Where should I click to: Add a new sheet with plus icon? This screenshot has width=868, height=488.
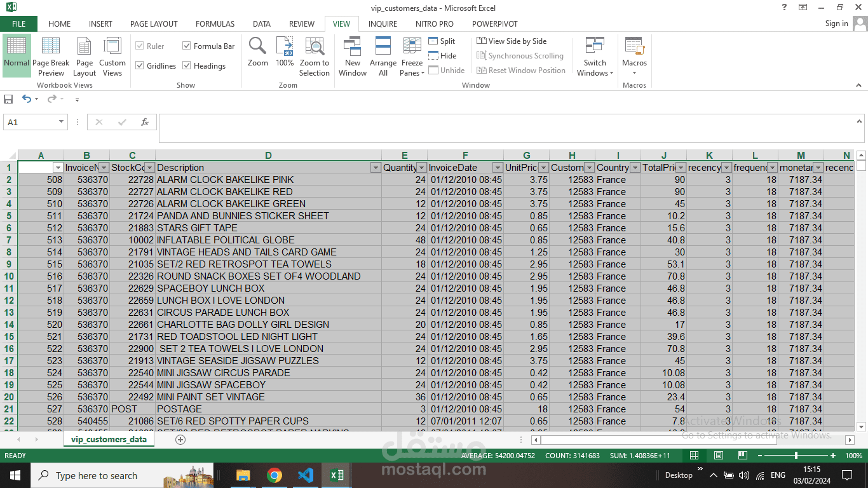click(x=180, y=440)
